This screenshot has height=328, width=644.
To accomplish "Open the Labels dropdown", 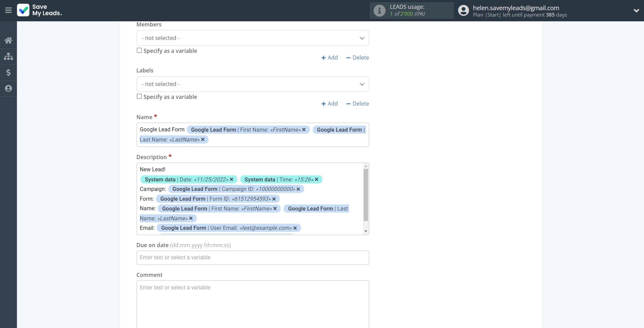I will (253, 84).
